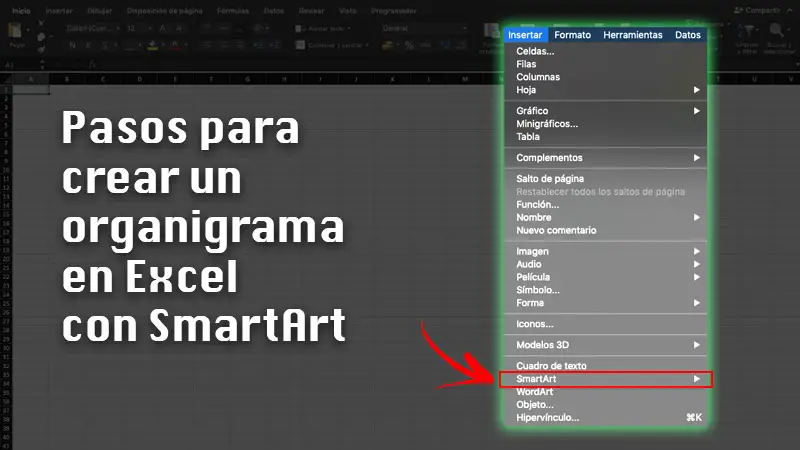
Task: Click the Buscar y seleccionar magnifier icon
Action: 776,31
